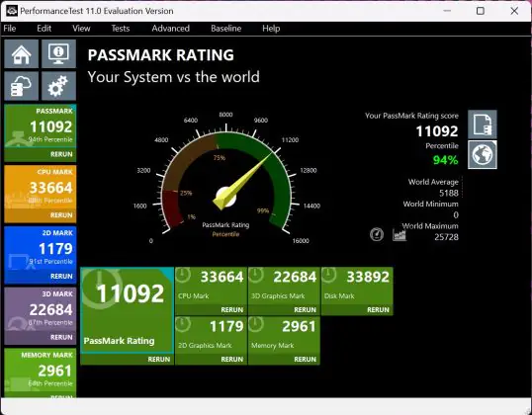The image size is (532, 415).
Task: Open the Home screen icon
Action: click(22, 54)
